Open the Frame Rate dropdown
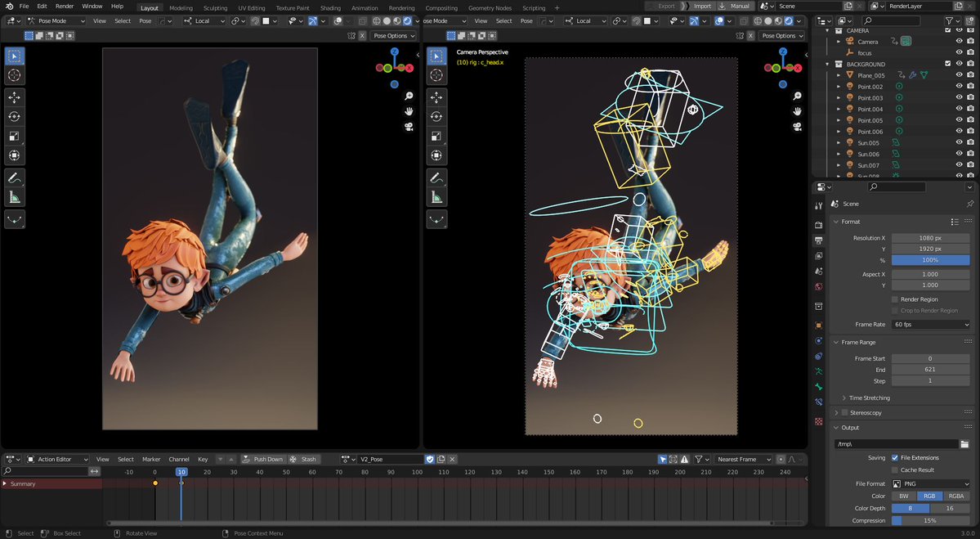980x539 pixels. tap(930, 324)
